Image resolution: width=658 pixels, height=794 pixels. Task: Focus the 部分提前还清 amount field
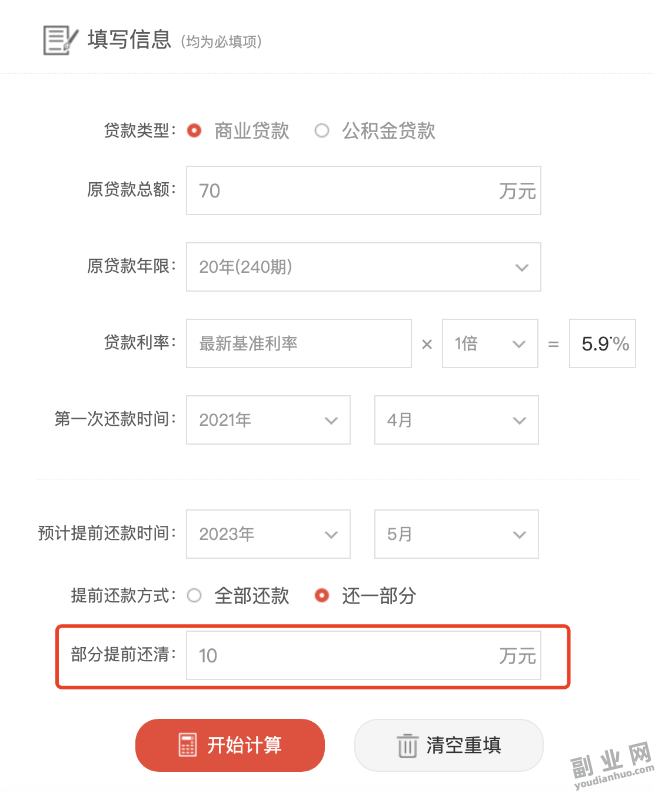[x=363, y=655]
